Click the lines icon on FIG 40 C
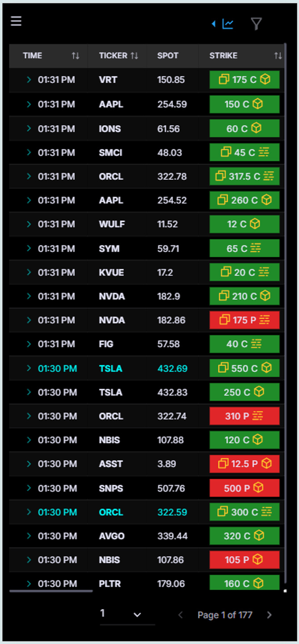The width and height of the screenshot is (299, 644). 256,344
